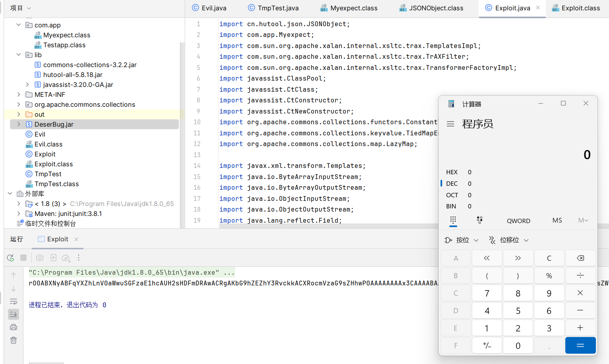Screen dimensions: 609x364
Task: Click the camera thread dump icon
Action: tap(40, 258)
